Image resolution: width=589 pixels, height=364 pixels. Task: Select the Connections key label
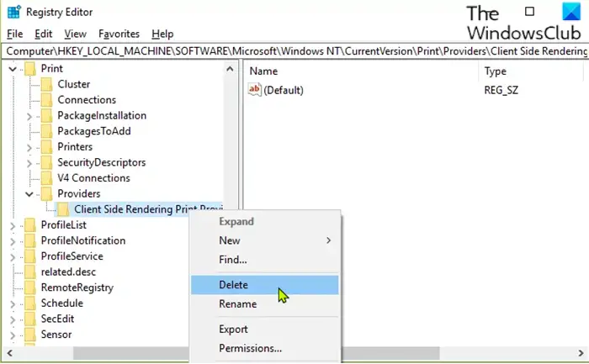87,100
